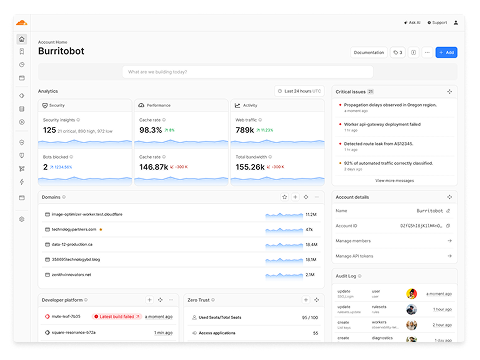The height and width of the screenshot is (360, 480).
Task: Click the bookmark icon in the sidebar
Action: click(22, 51)
